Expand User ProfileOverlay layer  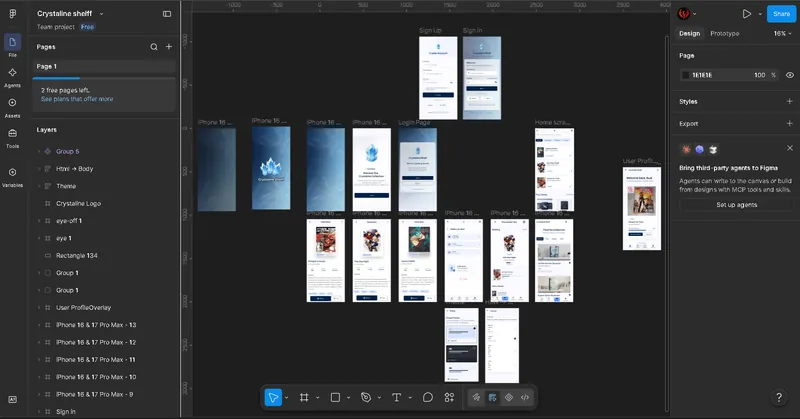39,308
